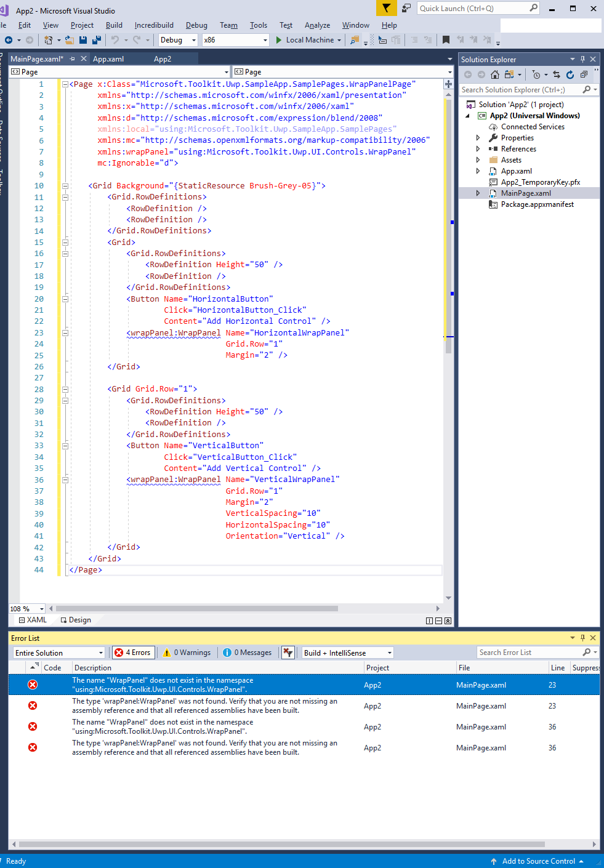The height and width of the screenshot is (868, 604).
Task: Switch to the XAML view tab
Action: pyautogui.click(x=33, y=620)
